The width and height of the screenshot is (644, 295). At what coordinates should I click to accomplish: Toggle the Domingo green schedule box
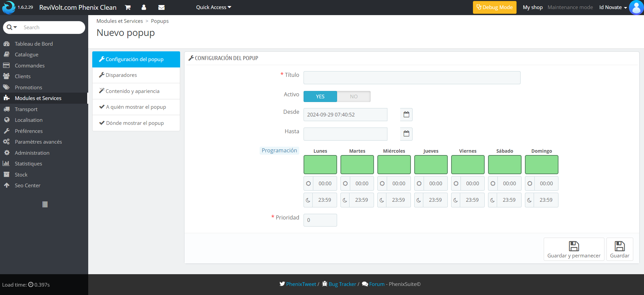(x=542, y=164)
